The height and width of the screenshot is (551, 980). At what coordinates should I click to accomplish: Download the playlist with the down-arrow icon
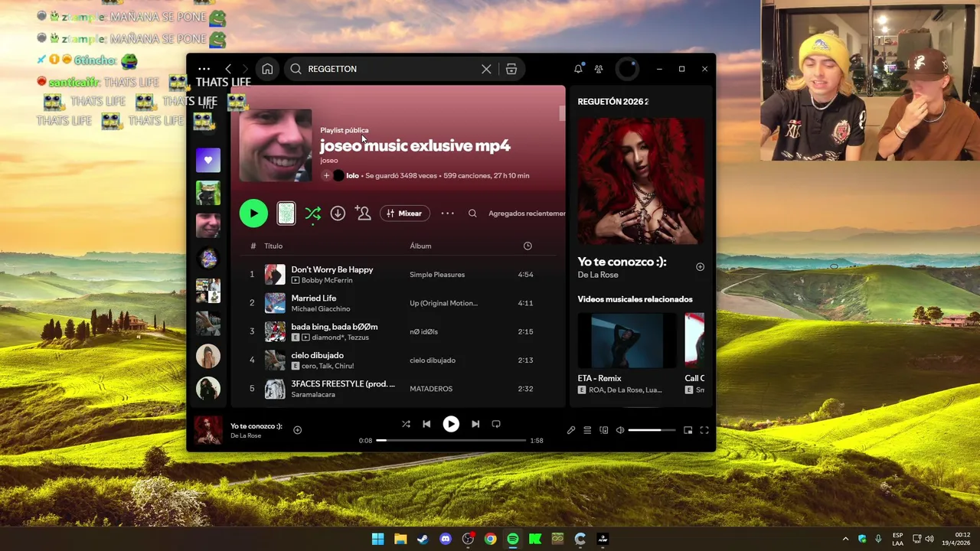pos(338,214)
